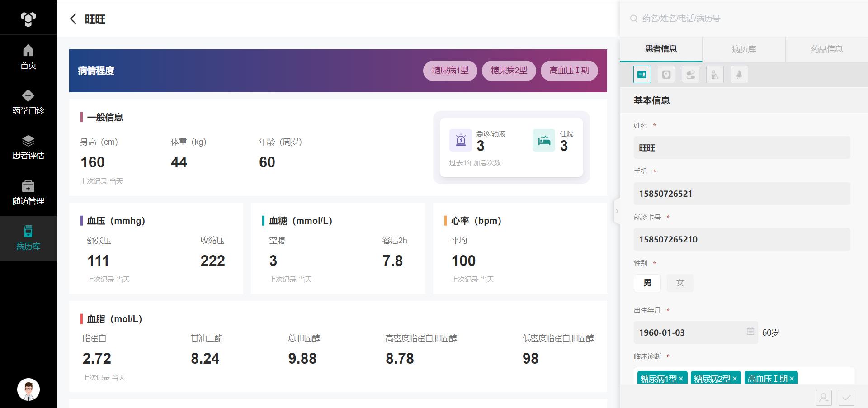The height and width of the screenshot is (408, 868).
Task: Open 药学门诊 in the sidebar
Action: [28, 102]
